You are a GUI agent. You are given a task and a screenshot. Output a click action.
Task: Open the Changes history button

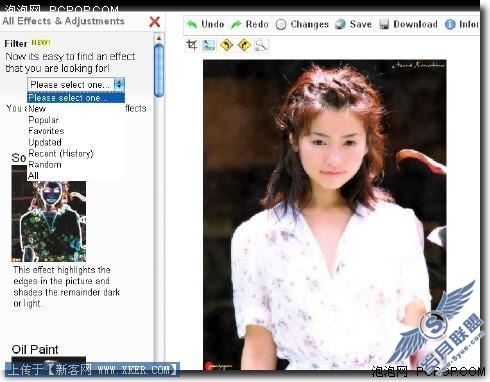click(302, 24)
